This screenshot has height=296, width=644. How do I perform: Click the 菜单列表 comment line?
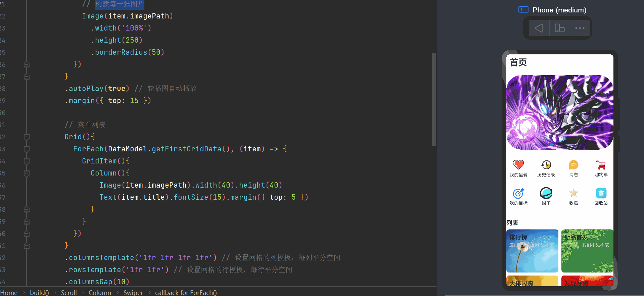point(85,125)
